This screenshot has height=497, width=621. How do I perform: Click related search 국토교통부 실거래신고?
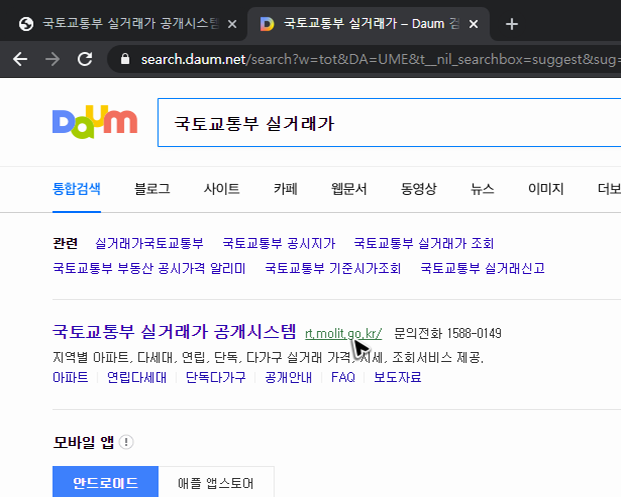coord(482,268)
